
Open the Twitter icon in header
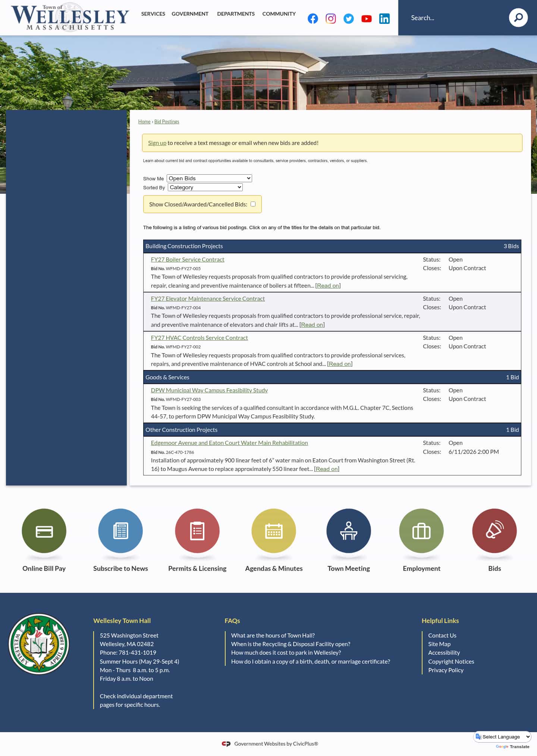(348, 19)
